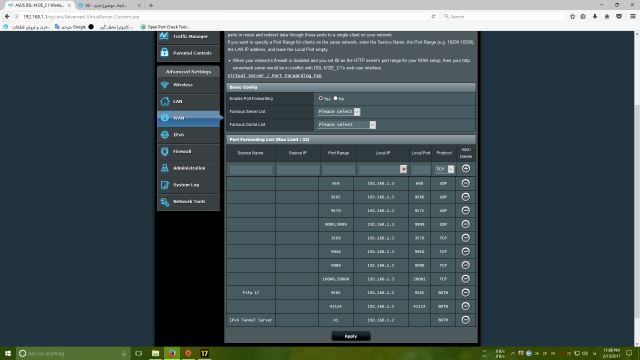
Task: Select No for Enable Port Forwarding
Action: (336, 98)
